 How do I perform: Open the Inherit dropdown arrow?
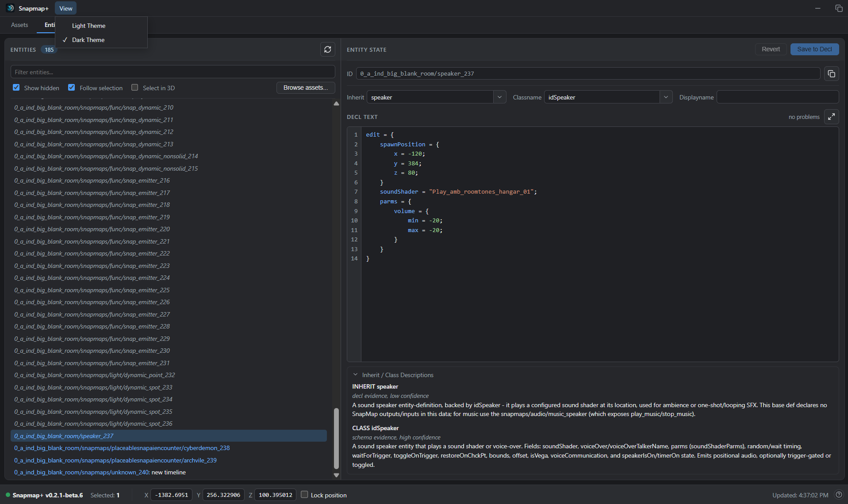click(x=499, y=97)
